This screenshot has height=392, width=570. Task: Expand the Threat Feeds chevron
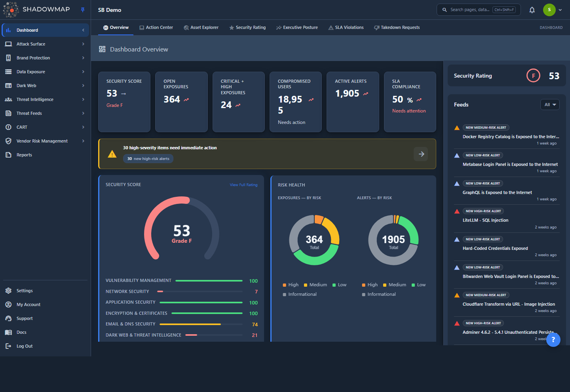(83, 113)
